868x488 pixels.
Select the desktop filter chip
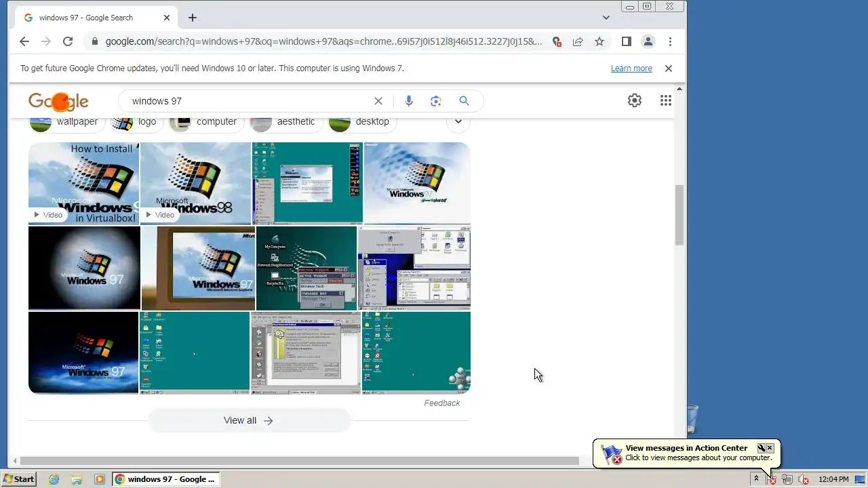point(361,123)
